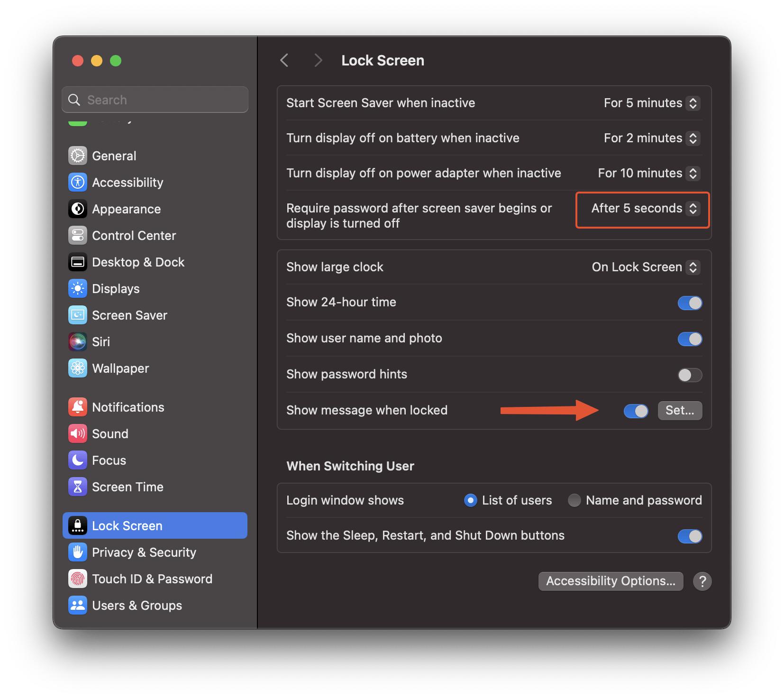Select the Focus moon icon

[78, 460]
